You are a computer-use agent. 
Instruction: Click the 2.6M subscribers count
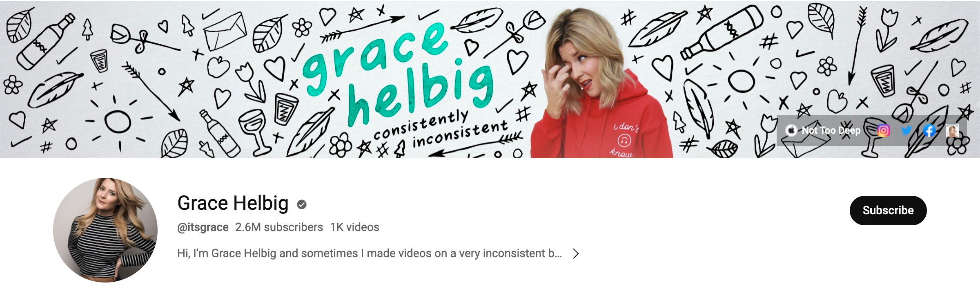[279, 227]
